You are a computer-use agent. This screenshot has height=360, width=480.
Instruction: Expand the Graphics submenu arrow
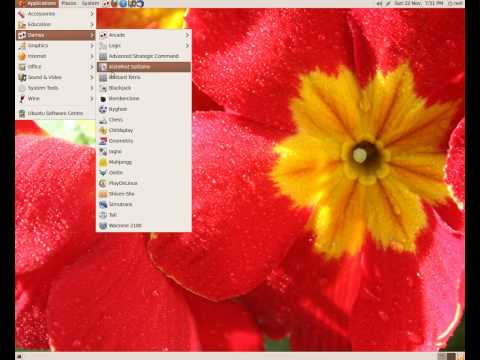tap(92, 46)
